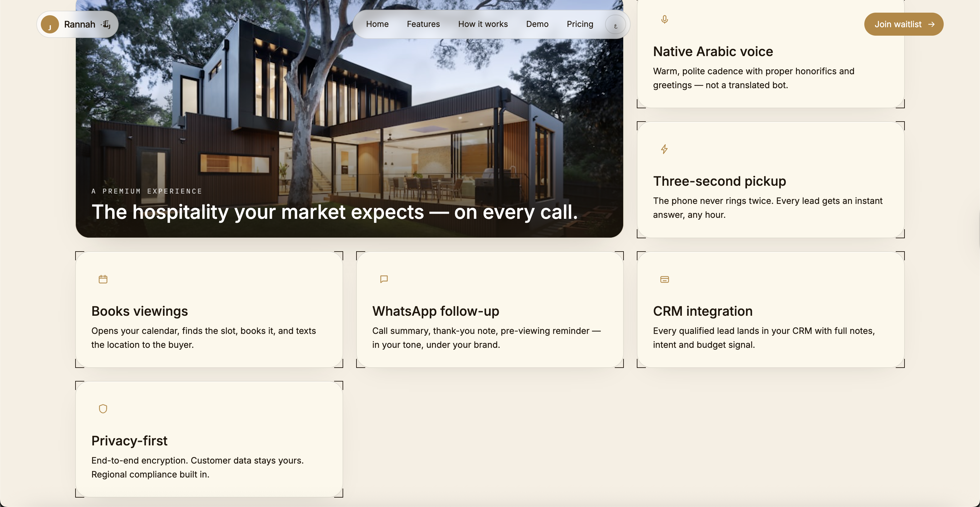Click the Rannah round logo icon
Viewport: 980px width, 507px height.
50,24
